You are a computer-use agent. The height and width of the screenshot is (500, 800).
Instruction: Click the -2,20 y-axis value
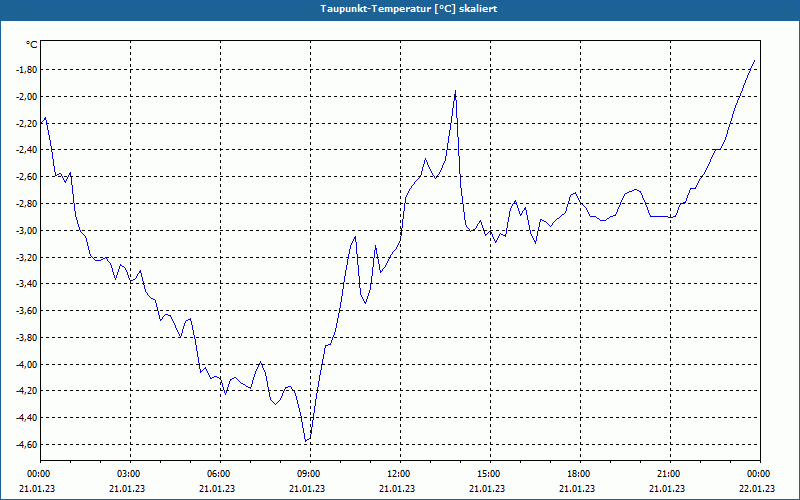27,123
